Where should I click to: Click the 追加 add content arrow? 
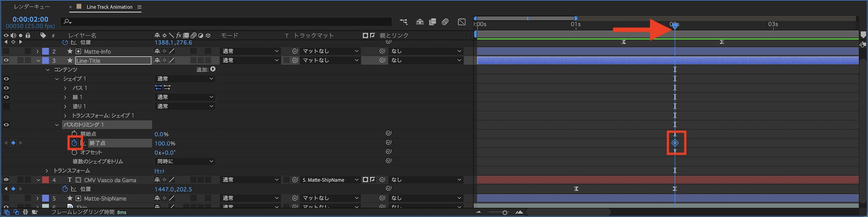213,69
